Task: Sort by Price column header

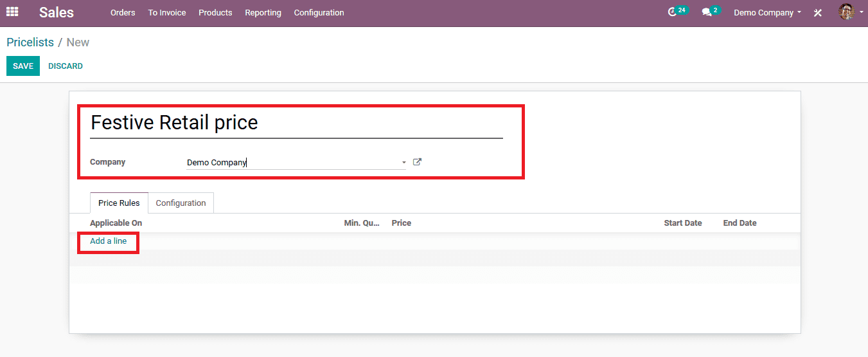Action: [x=402, y=223]
